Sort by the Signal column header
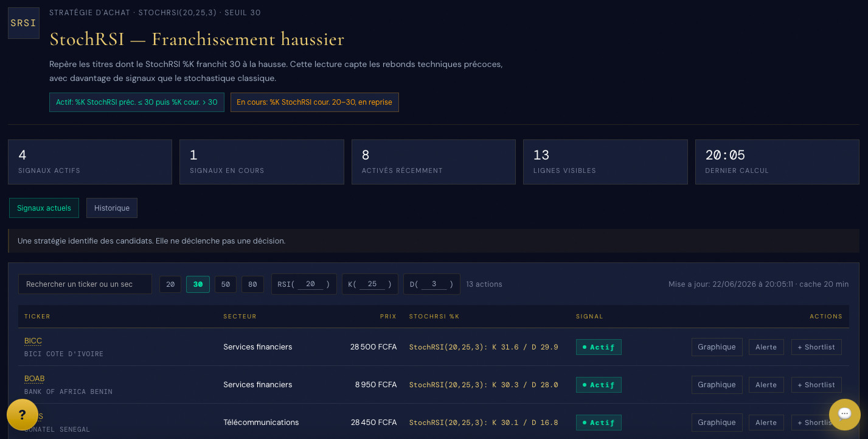Viewport: 868px width, 439px height. [589, 317]
